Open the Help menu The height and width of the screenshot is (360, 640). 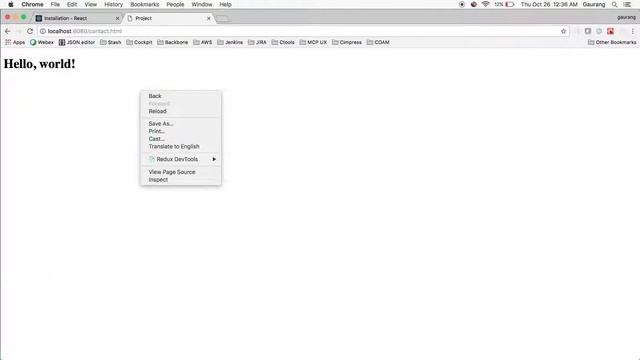tap(225, 4)
